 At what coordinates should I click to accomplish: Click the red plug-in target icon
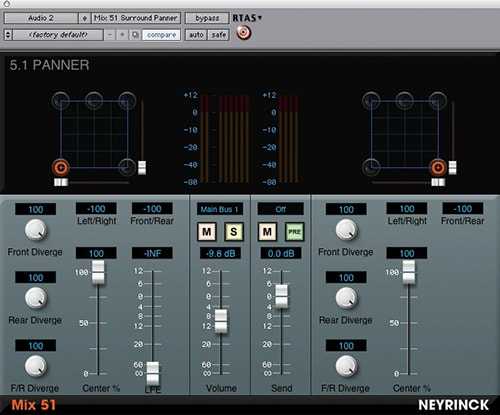coord(244,33)
